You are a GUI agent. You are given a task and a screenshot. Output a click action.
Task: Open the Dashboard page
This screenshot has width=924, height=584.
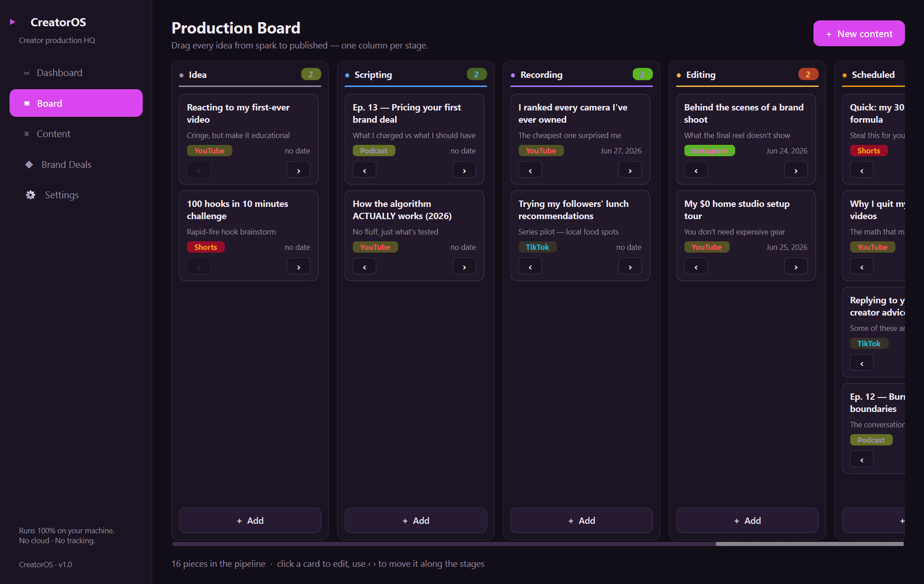76,73
